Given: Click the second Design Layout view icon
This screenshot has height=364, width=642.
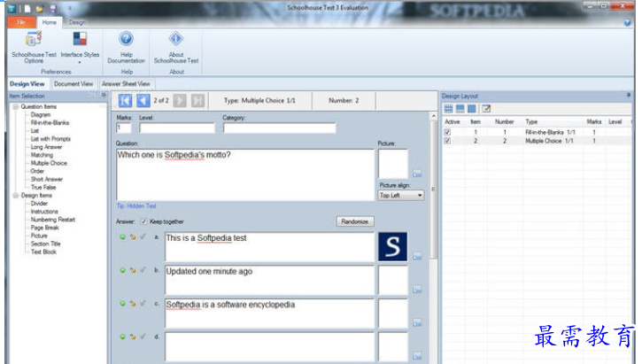Looking at the screenshot, I should (460, 109).
